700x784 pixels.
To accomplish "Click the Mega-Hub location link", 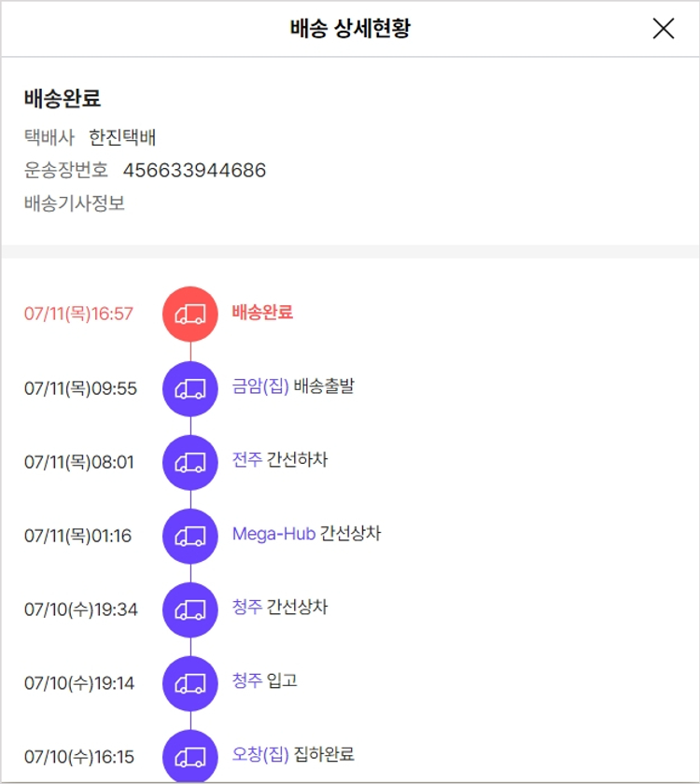I will [x=273, y=534].
